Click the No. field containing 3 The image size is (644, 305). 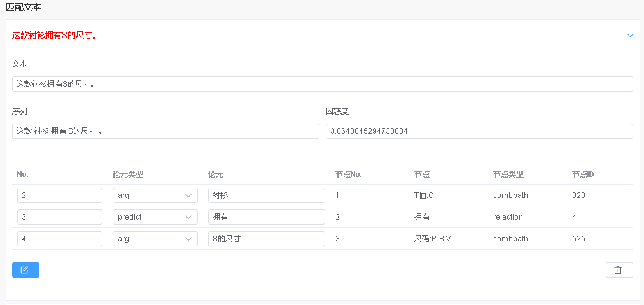[60, 217]
